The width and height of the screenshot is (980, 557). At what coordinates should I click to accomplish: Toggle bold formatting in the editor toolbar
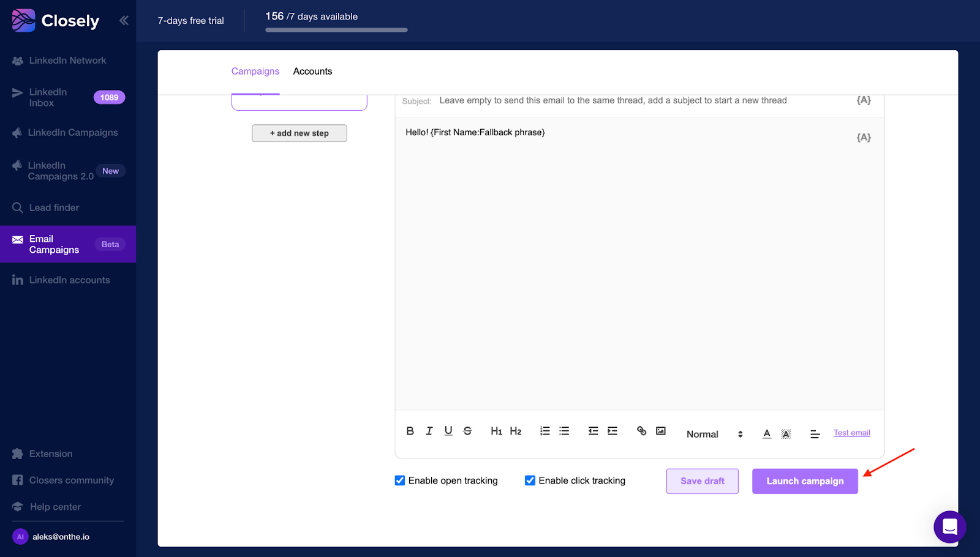pyautogui.click(x=410, y=431)
